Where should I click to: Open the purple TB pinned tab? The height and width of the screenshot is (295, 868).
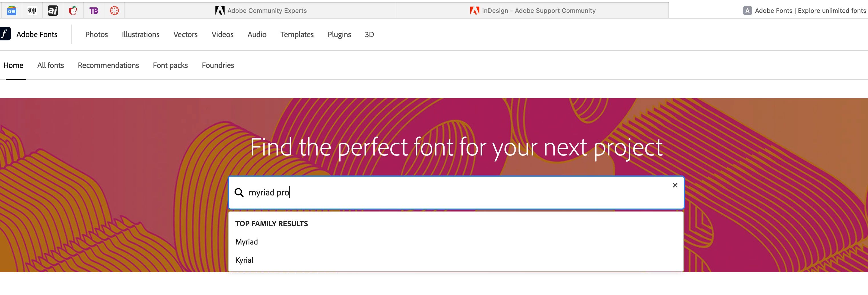point(94,11)
